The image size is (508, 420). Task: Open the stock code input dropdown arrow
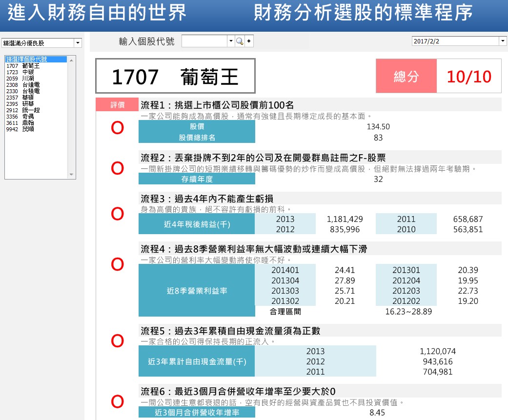coord(231,41)
